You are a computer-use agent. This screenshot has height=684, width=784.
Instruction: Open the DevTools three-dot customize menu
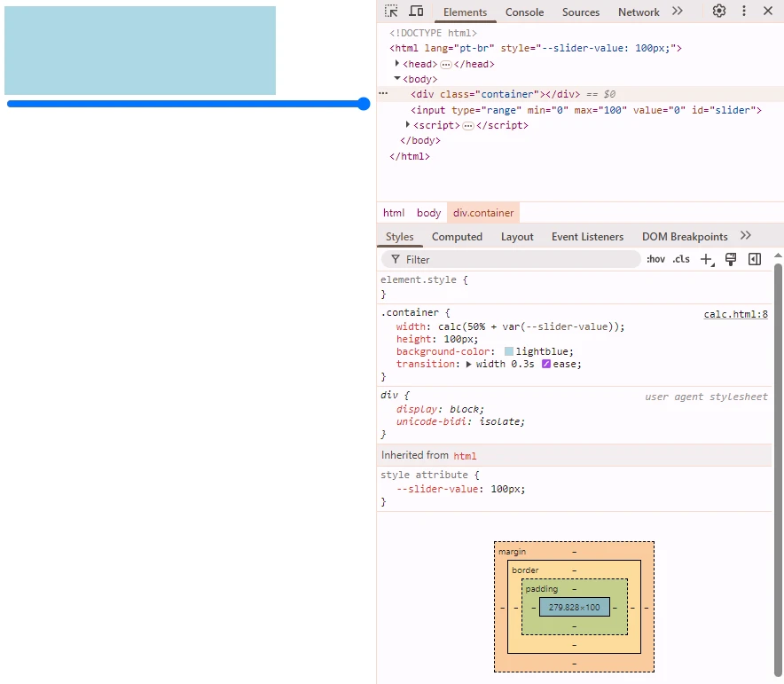pos(744,11)
